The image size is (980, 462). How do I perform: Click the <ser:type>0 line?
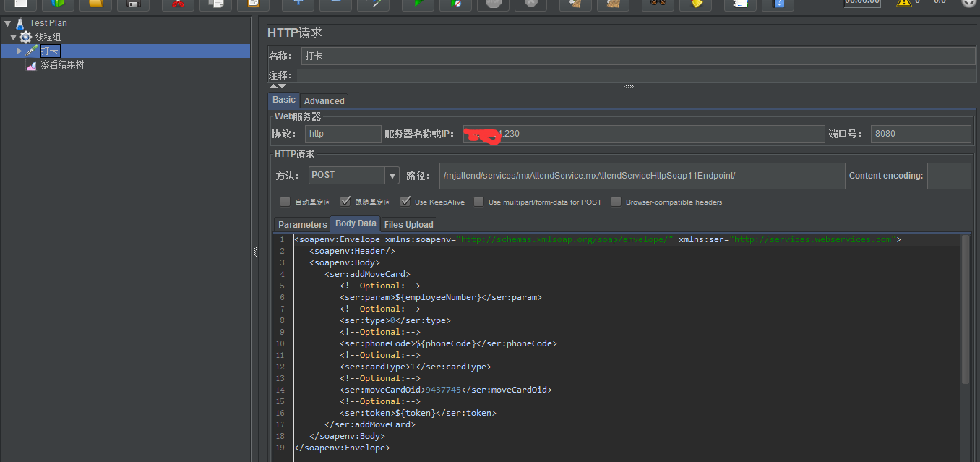(x=395, y=320)
